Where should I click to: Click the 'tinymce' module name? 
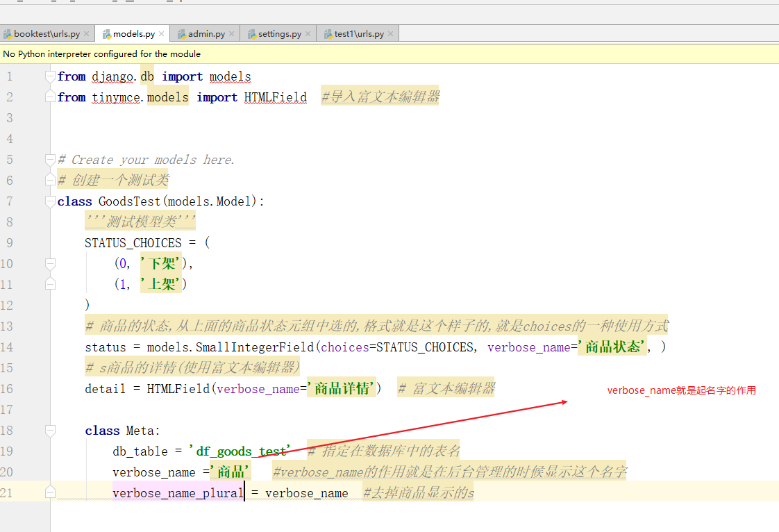point(116,97)
